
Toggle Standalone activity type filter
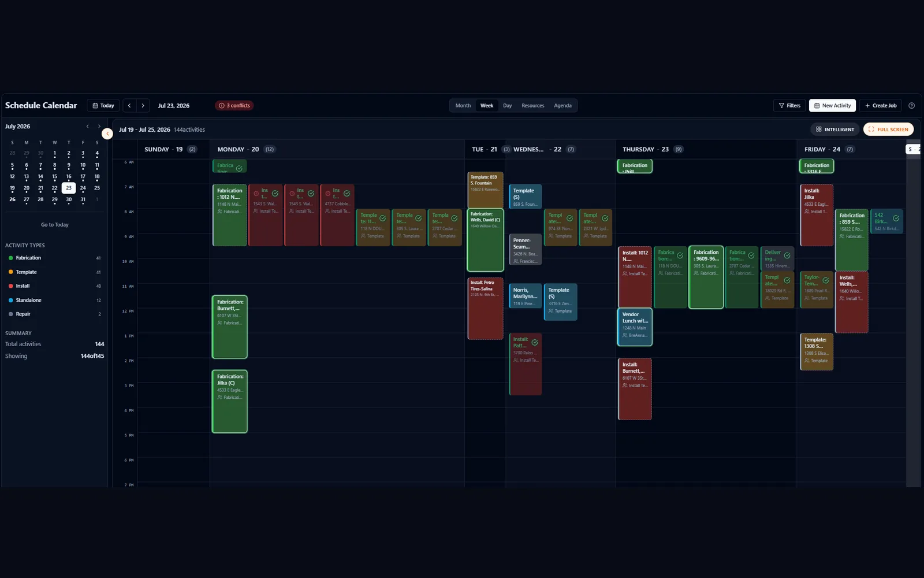coord(55,300)
